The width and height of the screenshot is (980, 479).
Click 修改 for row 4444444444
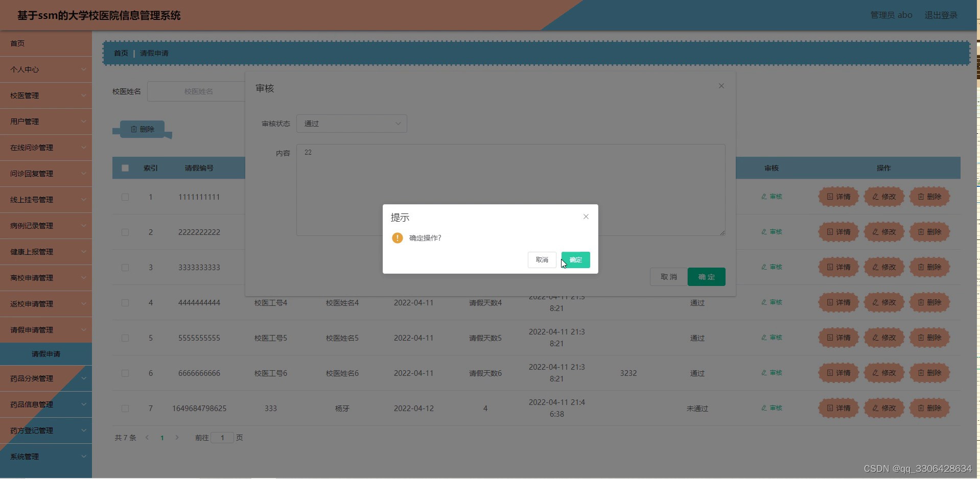(x=884, y=302)
